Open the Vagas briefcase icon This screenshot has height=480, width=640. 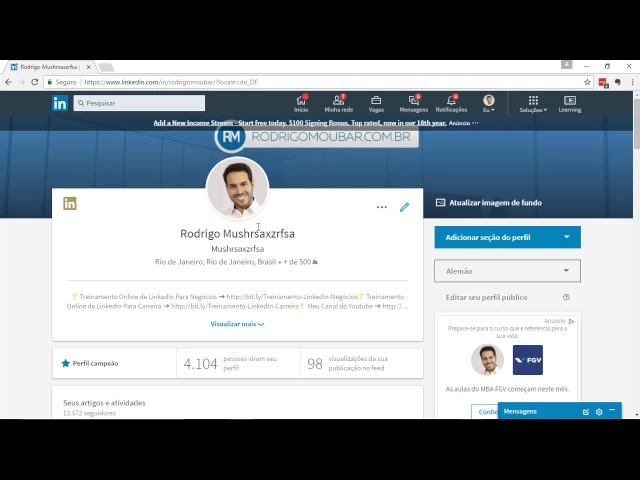point(376,104)
